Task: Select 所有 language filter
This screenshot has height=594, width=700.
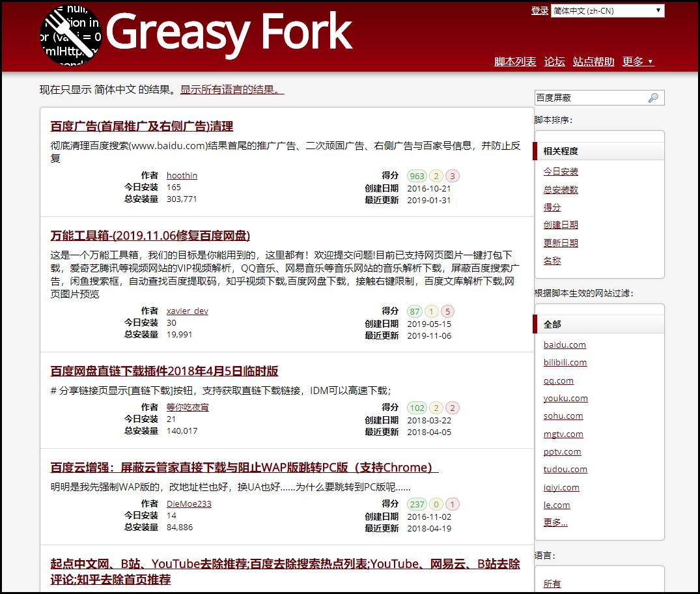Action: pos(552,584)
